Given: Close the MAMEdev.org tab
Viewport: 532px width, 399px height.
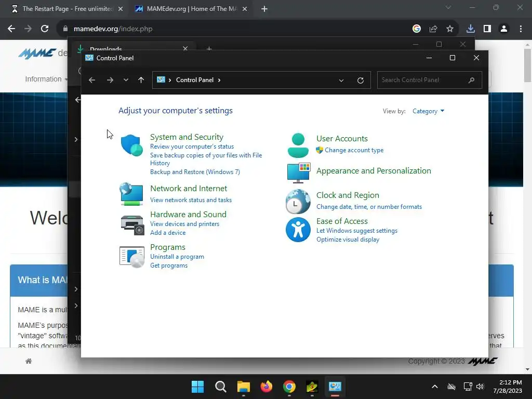Looking at the screenshot, I should coord(245,9).
